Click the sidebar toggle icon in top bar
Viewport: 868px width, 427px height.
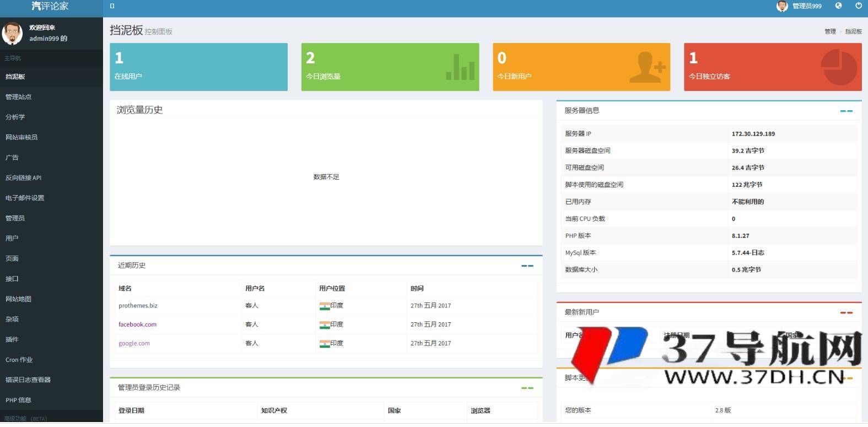(112, 6)
